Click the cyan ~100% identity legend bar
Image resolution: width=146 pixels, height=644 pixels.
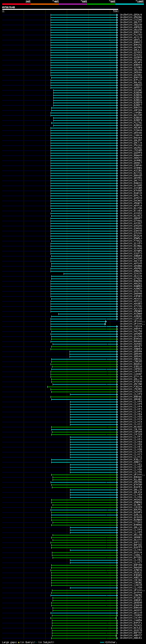point(130,4)
